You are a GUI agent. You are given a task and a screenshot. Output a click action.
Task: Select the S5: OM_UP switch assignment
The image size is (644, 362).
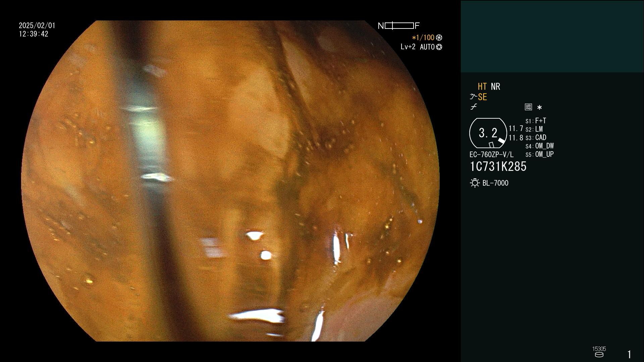pos(540,154)
